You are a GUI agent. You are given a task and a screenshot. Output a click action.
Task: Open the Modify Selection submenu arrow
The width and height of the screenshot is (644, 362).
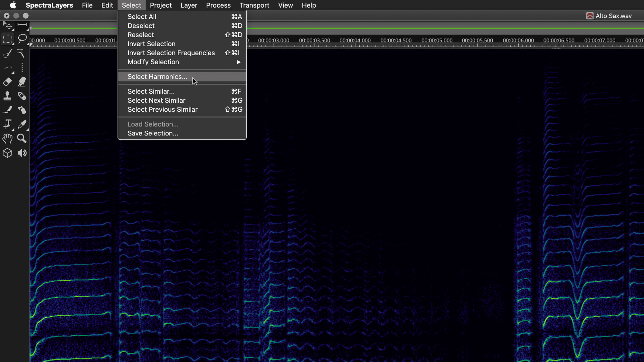pyautogui.click(x=239, y=62)
